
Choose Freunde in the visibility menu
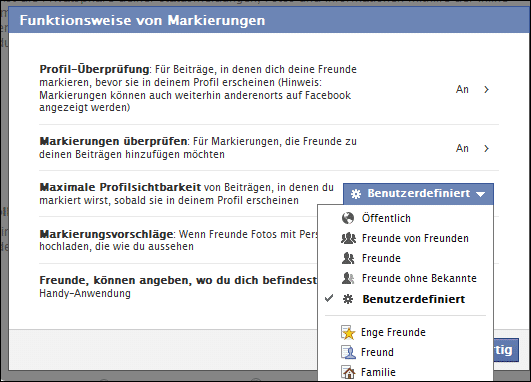click(405, 258)
